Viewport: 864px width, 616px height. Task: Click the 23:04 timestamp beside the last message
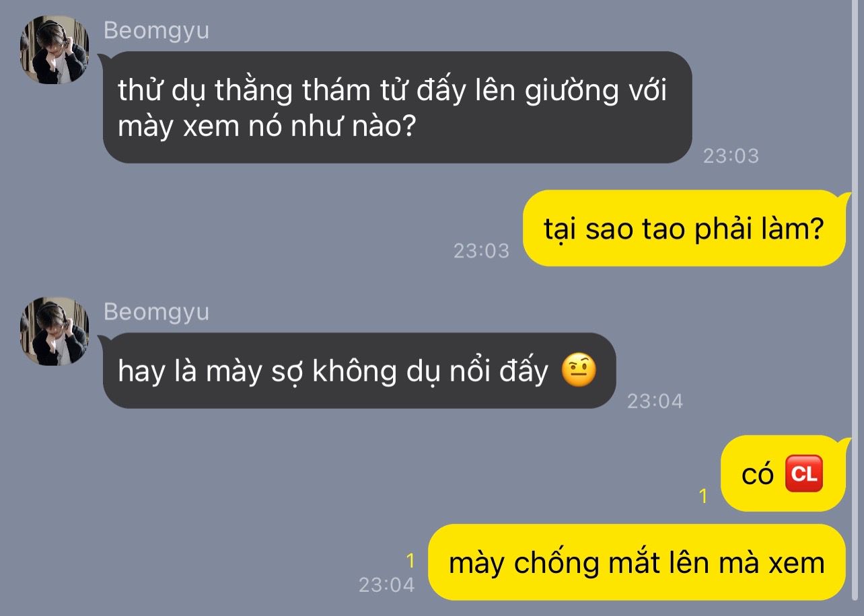click(x=386, y=584)
